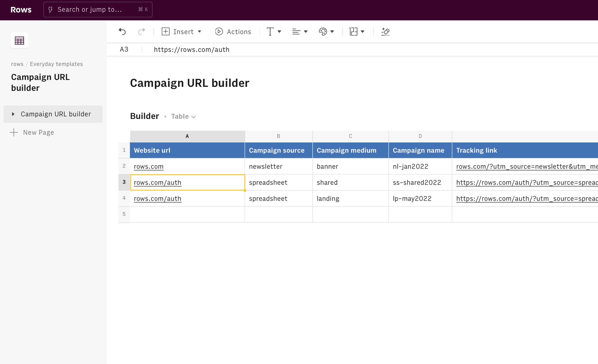Viewport: 598px width, 364px height.
Task: Open the Insert dropdown menu
Action: pyautogui.click(x=182, y=32)
